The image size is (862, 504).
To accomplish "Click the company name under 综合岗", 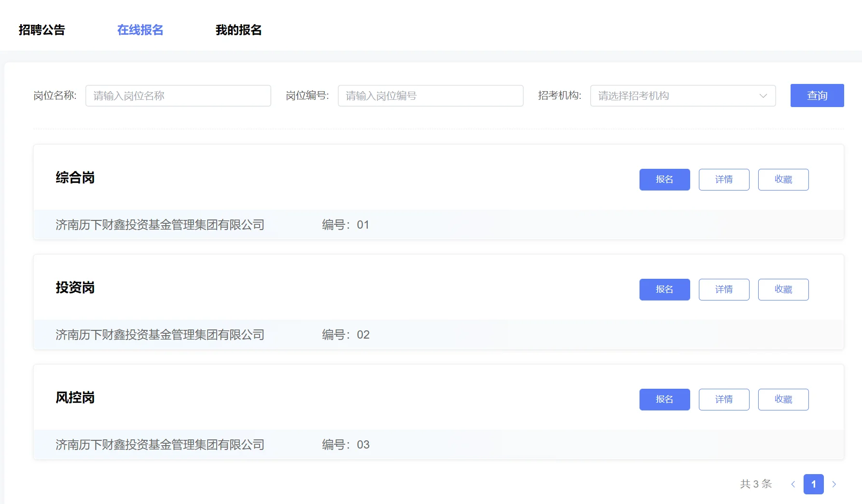I will point(160,225).
